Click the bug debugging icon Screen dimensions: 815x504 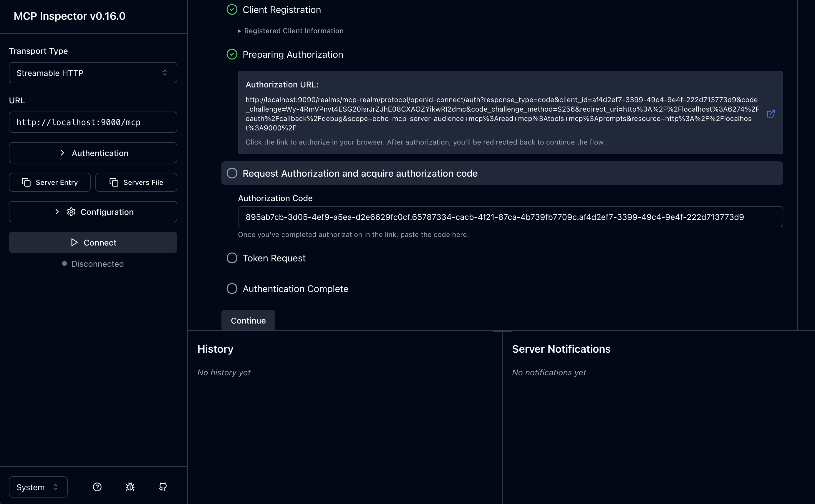(130, 487)
